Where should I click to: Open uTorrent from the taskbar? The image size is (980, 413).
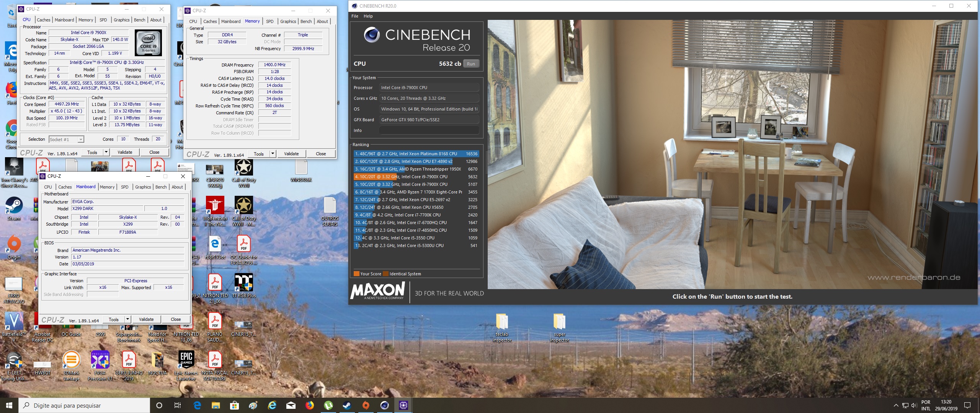[328, 405]
